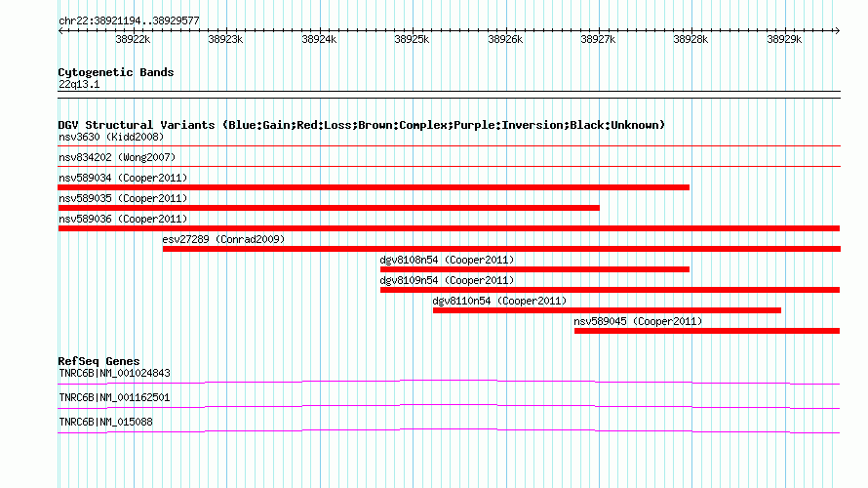Click the RefSeq Genes track heading
The width and height of the screenshot is (868, 488).
[x=99, y=361]
